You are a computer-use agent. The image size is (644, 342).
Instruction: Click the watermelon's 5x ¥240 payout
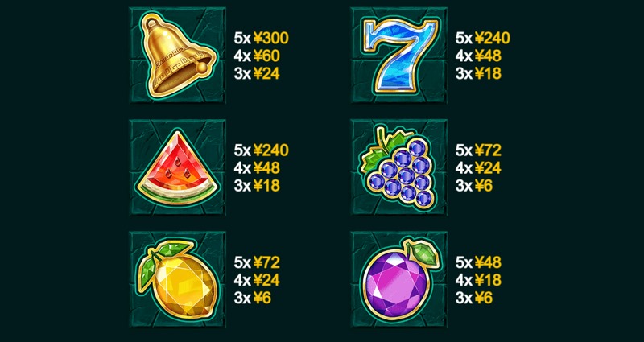[262, 150]
